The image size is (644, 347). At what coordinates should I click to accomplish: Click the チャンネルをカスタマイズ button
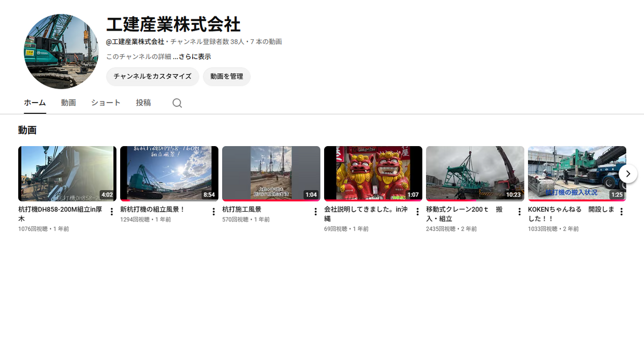[152, 76]
